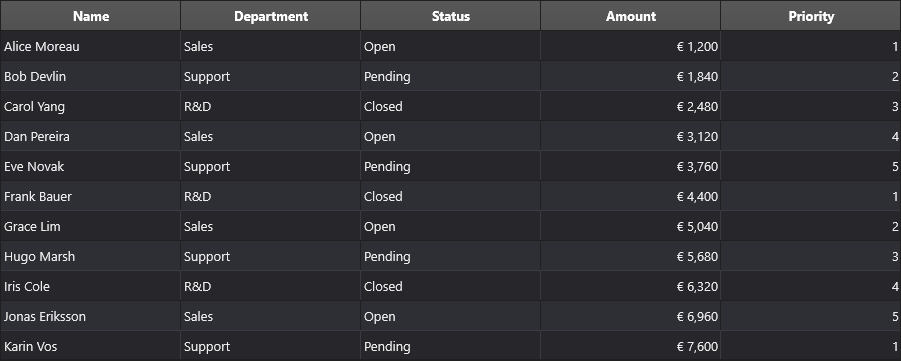Screen dimensions: 901x361
Task: Select Frank Bauer's R&D department cell
Action: (271, 195)
